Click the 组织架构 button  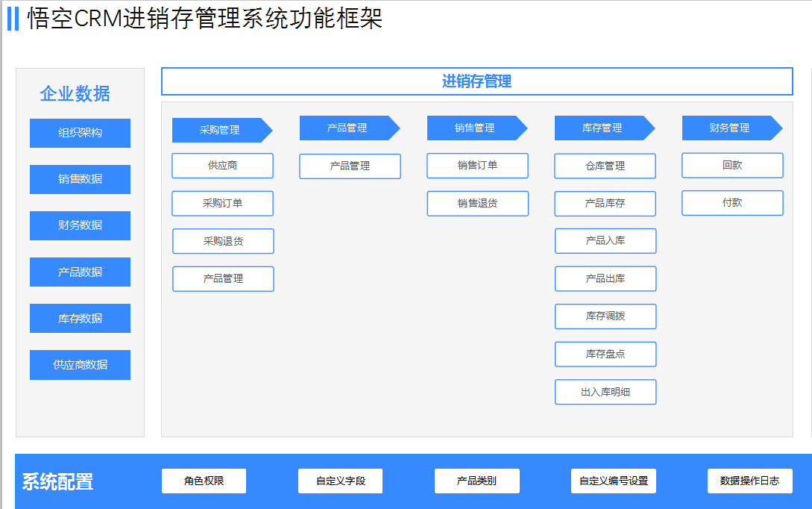pos(80,133)
